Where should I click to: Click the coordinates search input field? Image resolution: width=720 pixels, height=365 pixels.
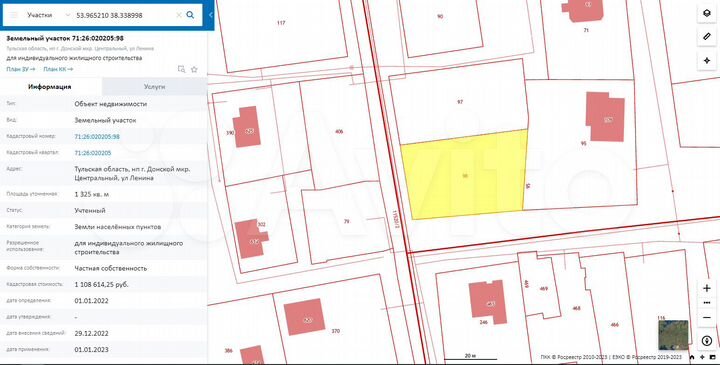point(124,15)
